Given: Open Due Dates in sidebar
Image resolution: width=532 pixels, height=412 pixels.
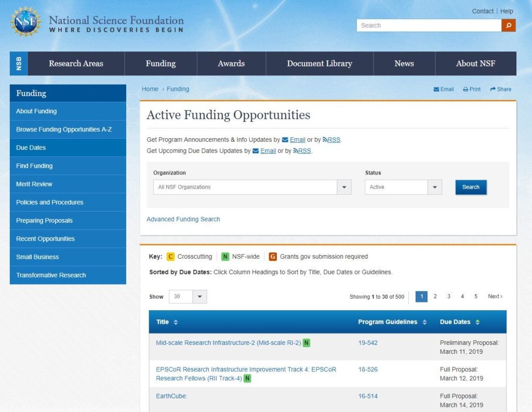Looking at the screenshot, I should pos(68,148).
